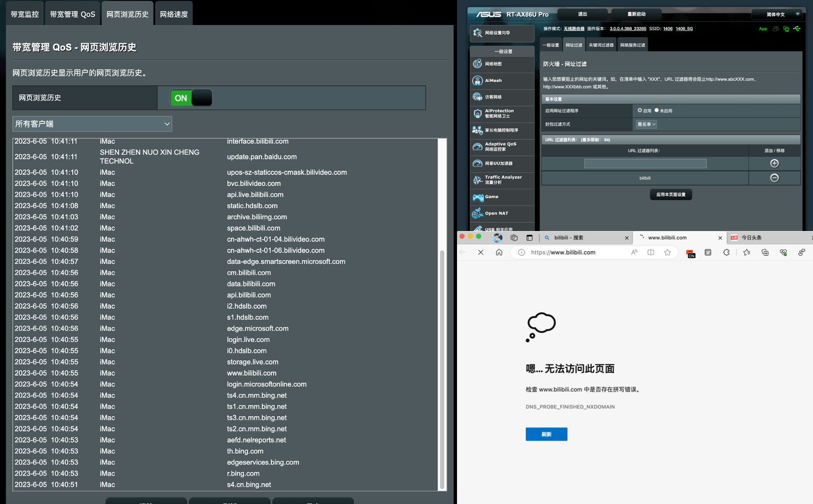This screenshot has width=813, height=504.
Task: Toggle vertical tabs icon in Edge
Action: [x=530, y=238]
